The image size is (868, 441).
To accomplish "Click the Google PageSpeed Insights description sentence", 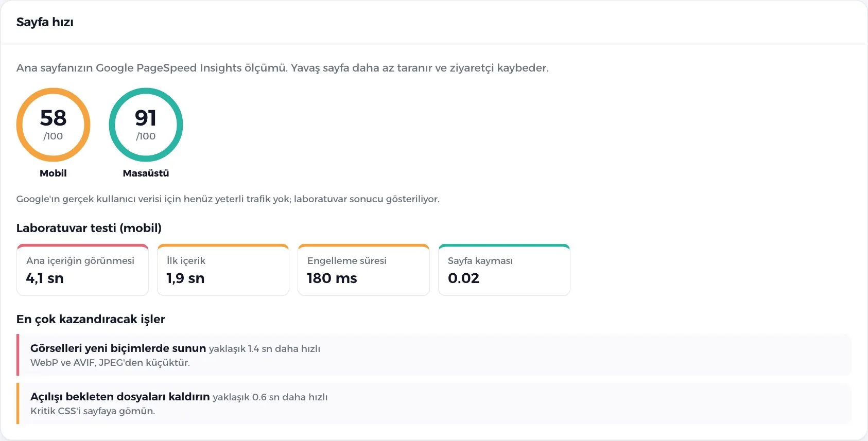I will (282, 68).
